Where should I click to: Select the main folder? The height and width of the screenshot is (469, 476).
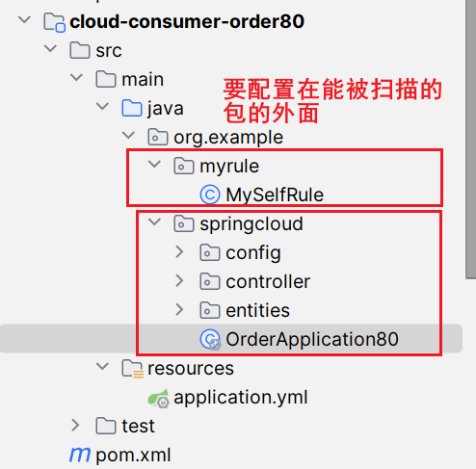143,79
